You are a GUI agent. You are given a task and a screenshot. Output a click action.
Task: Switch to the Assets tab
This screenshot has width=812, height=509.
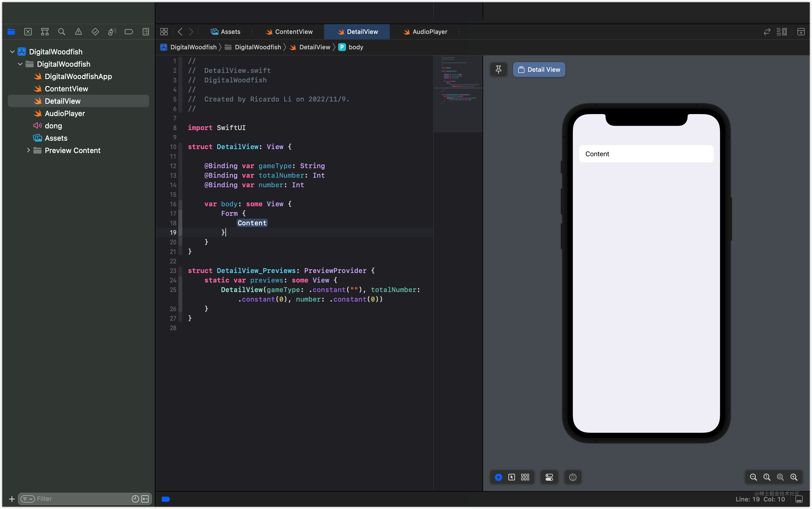click(225, 32)
